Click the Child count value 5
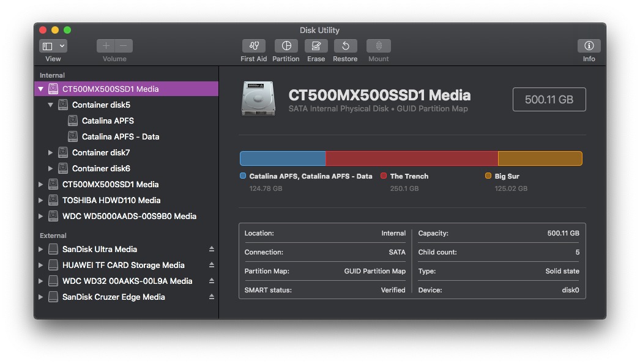Viewport: 640px width, 364px height. pos(577,252)
